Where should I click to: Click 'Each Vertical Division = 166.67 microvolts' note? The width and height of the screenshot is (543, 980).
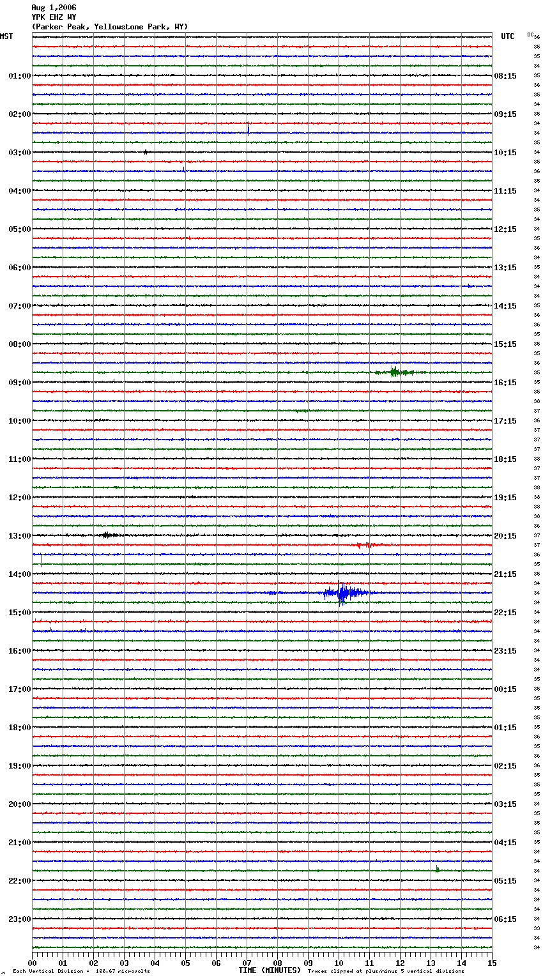coord(81,971)
